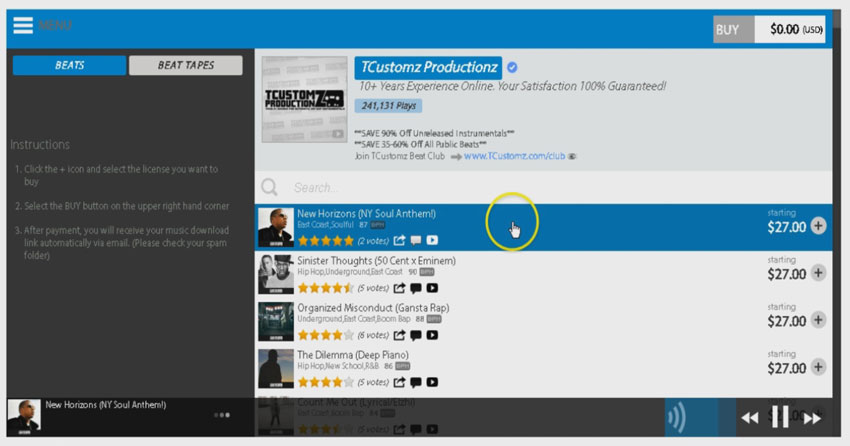850x446 pixels.
Task: Click the (6 votes) count on Organized Misconduct
Action: point(373,335)
